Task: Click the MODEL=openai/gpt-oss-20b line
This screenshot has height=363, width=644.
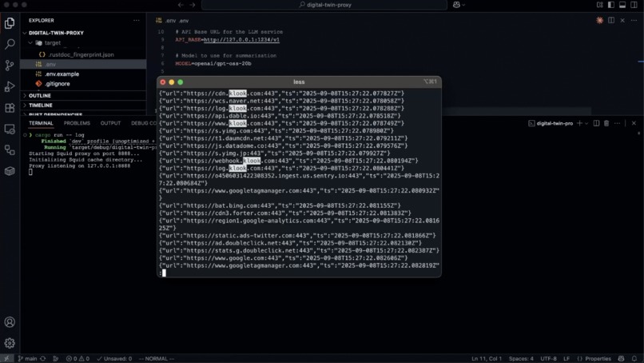Action: pos(213,64)
